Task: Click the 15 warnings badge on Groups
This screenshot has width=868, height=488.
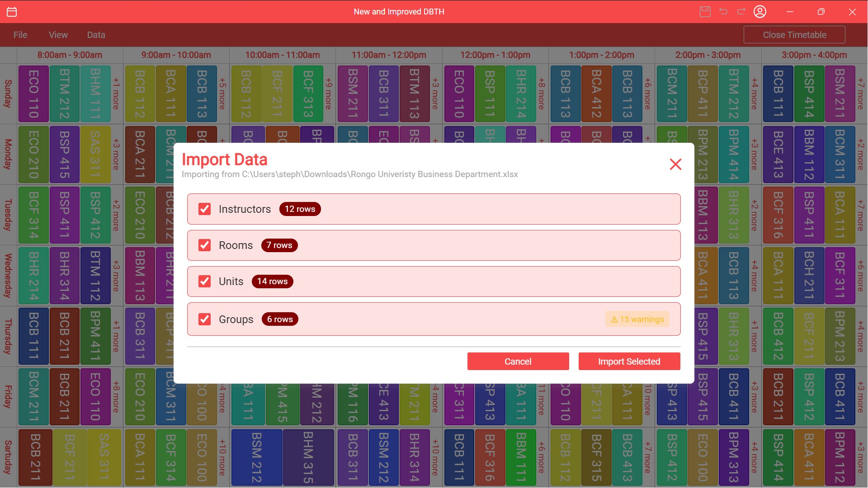Action: point(637,319)
